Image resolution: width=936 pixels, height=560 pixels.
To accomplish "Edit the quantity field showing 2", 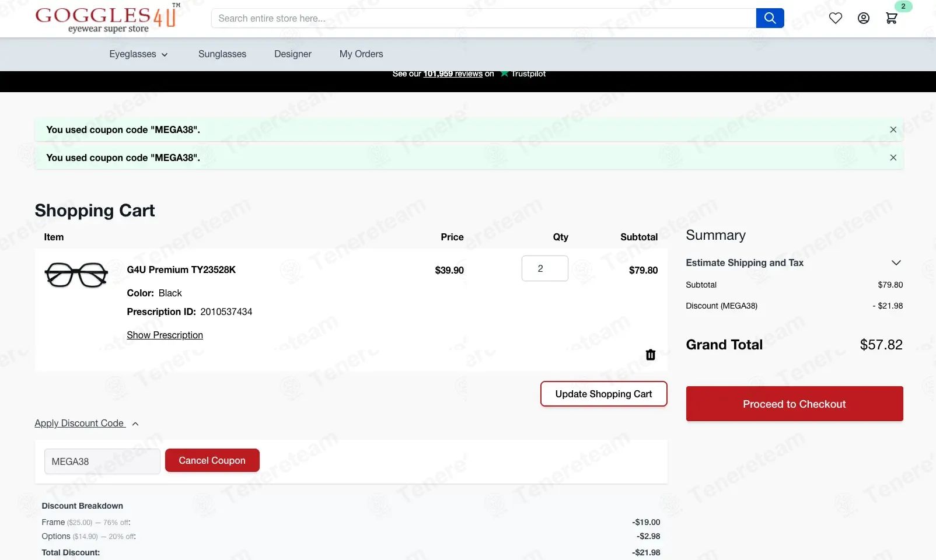I will point(545,268).
